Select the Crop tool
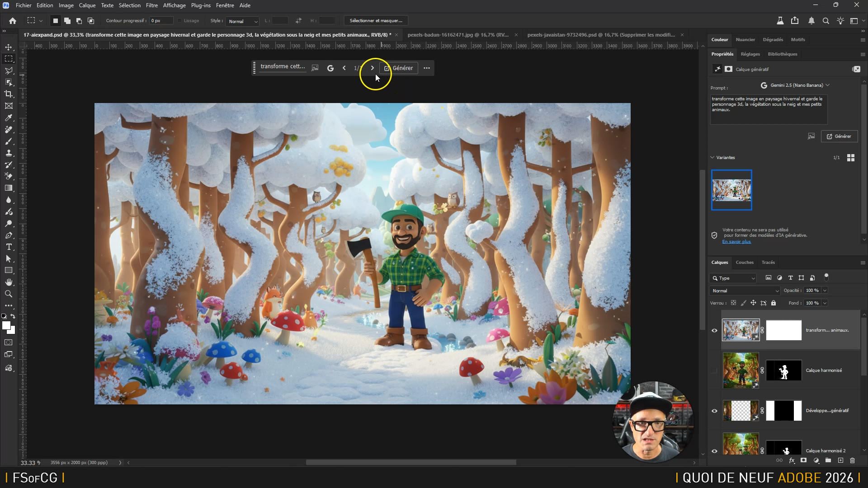 point(9,94)
